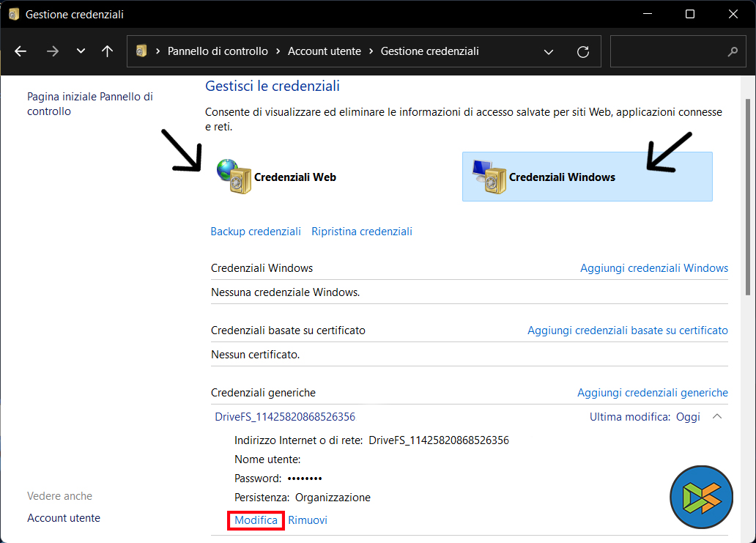This screenshot has height=543, width=756.
Task: Click Rimuovi to delete the credential
Action: pyautogui.click(x=308, y=520)
